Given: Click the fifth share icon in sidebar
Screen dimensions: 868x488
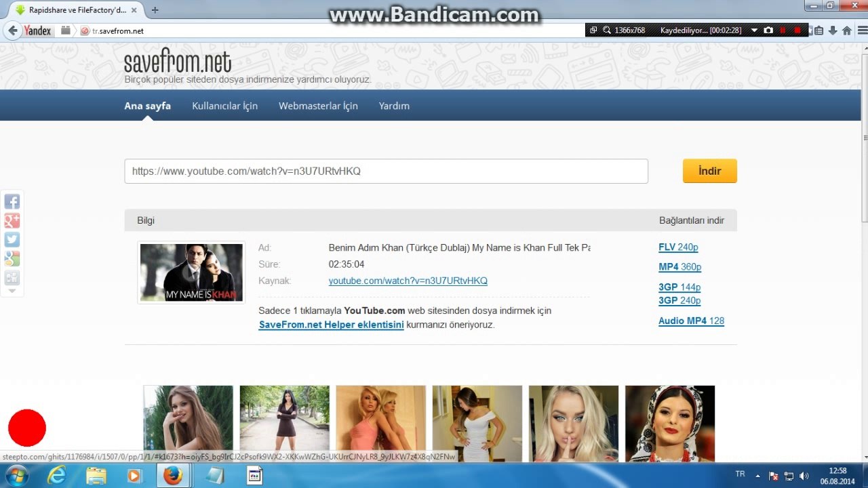Looking at the screenshot, I should point(12,277).
